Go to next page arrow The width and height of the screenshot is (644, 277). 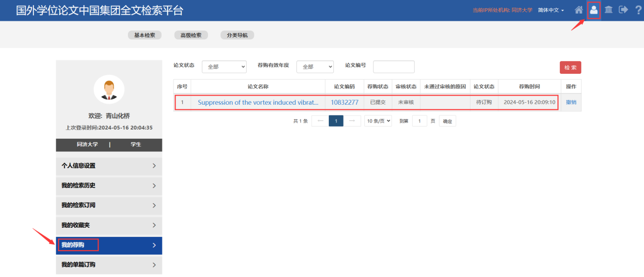[352, 121]
